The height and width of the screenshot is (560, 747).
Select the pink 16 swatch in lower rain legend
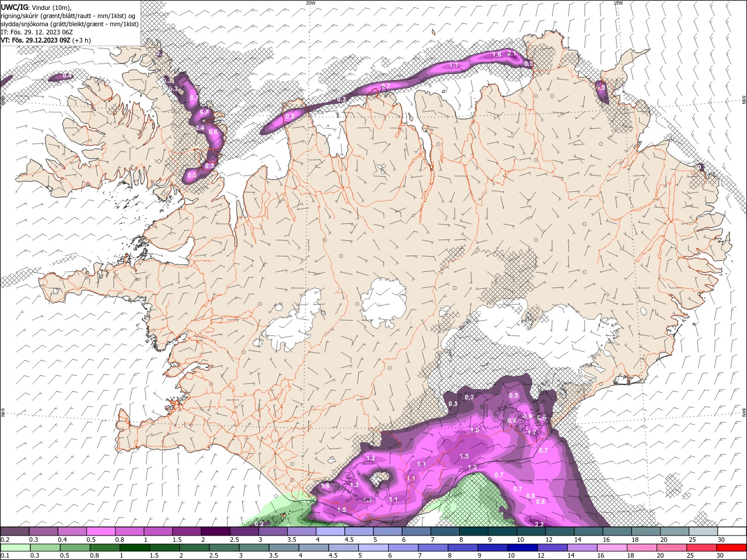point(613,548)
